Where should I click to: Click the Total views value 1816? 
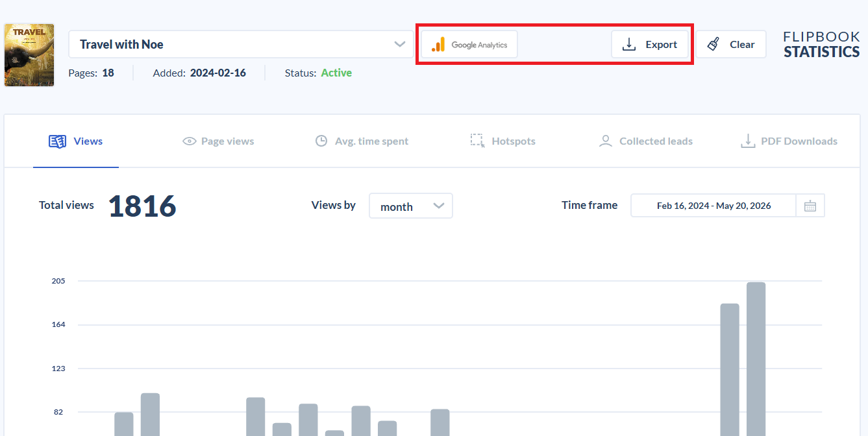pyautogui.click(x=142, y=206)
